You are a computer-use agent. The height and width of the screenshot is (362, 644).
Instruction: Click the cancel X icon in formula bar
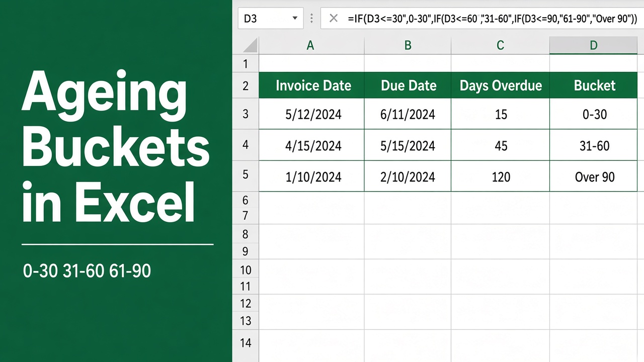pyautogui.click(x=333, y=19)
